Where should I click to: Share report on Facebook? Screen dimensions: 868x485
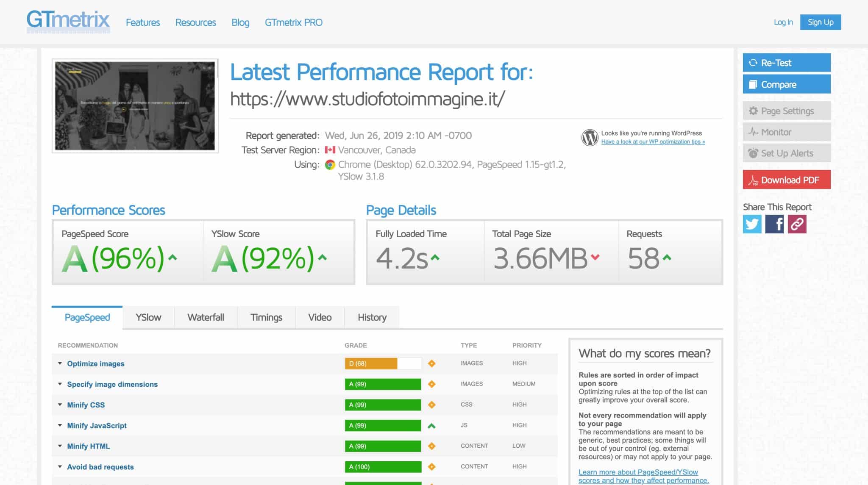[774, 224]
